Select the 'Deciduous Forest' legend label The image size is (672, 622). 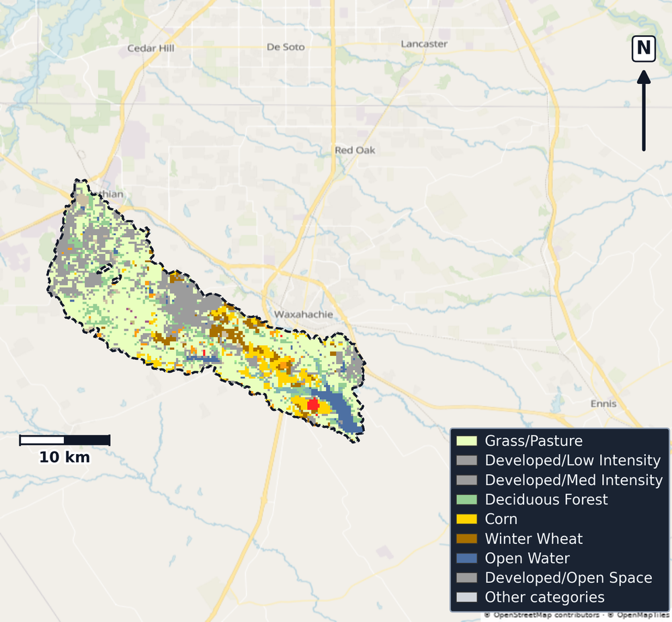546,500
